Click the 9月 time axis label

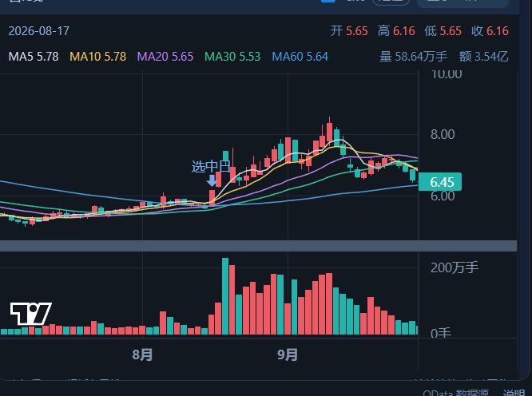pyautogui.click(x=288, y=354)
